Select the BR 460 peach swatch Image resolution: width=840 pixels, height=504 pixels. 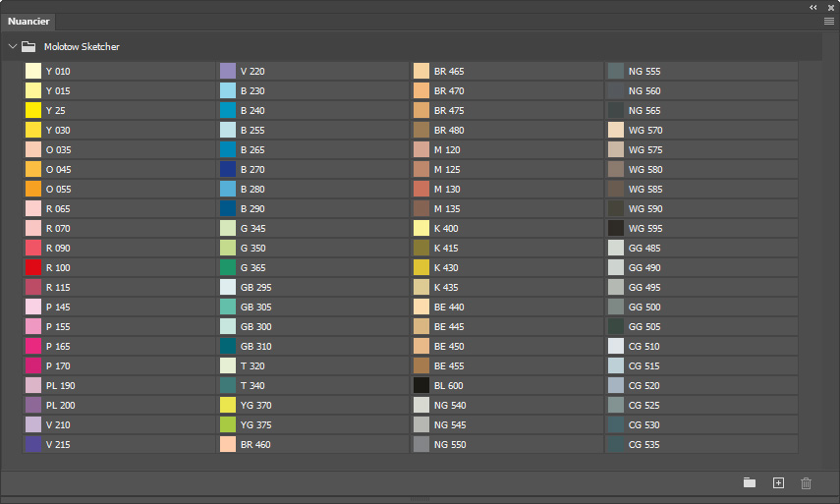228,444
